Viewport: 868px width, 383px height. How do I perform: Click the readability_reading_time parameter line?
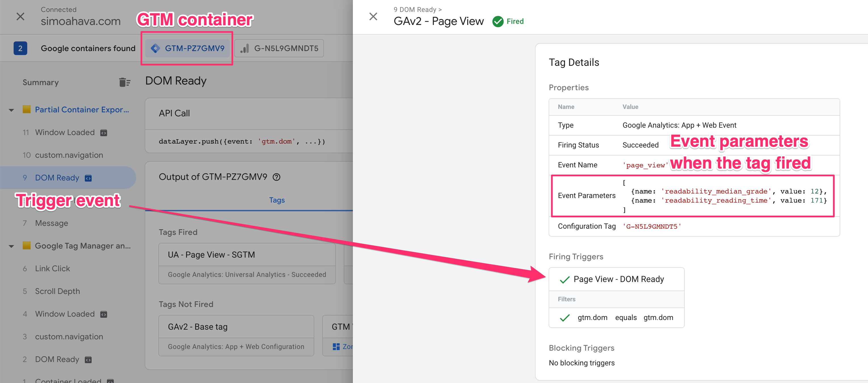pos(729,200)
